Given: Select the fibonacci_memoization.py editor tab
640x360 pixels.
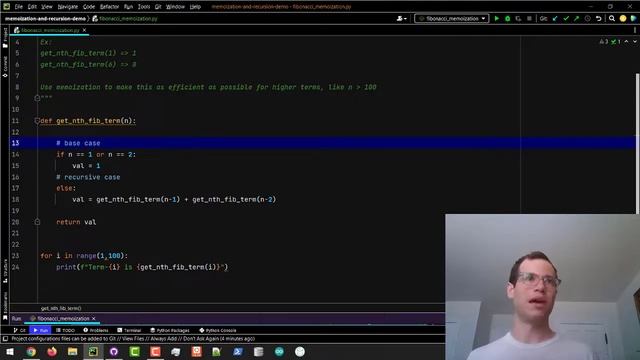Looking at the screenshot, I should [50, 30].
